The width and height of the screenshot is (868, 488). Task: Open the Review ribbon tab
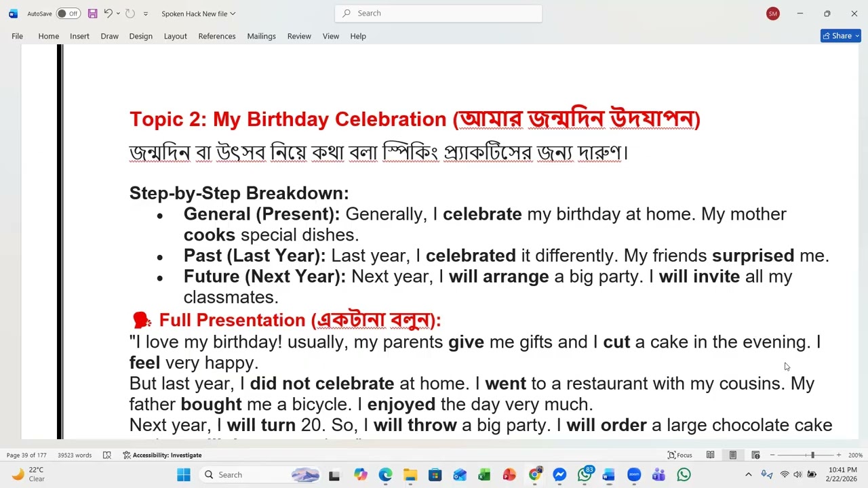point(299,36)
